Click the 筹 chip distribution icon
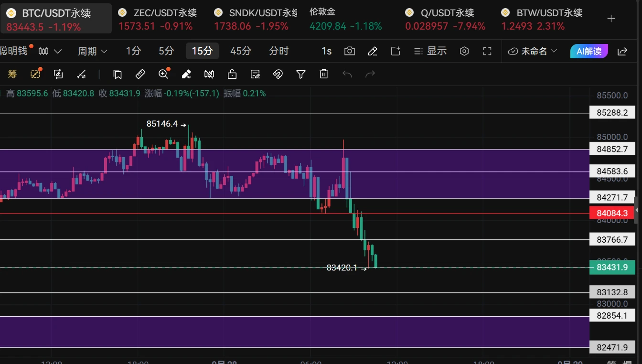This screenshot has height=364, width=642. (12, 74)
